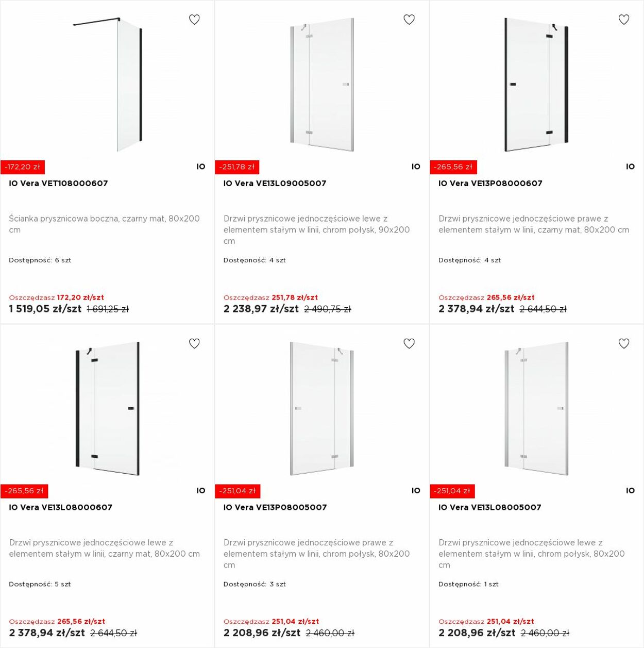Viewport: 644px width, 648px height.
Task: Click price 2 208,96 zł/szt on VE13P08005007
Action: click(x=262, y=633)
